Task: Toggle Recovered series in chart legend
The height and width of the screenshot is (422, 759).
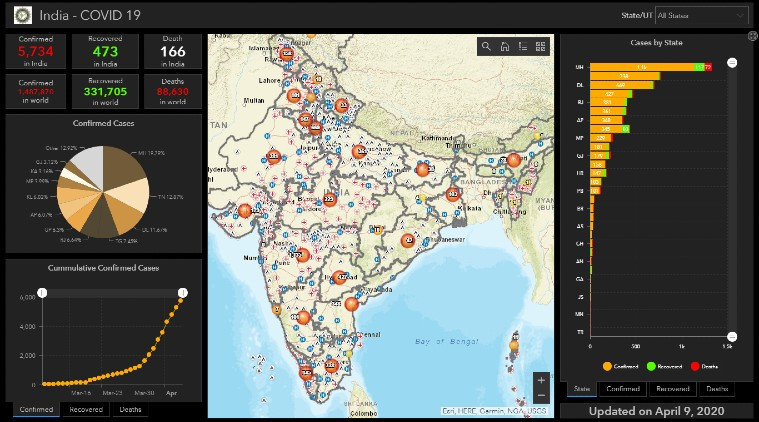Action: click(665, 366)
